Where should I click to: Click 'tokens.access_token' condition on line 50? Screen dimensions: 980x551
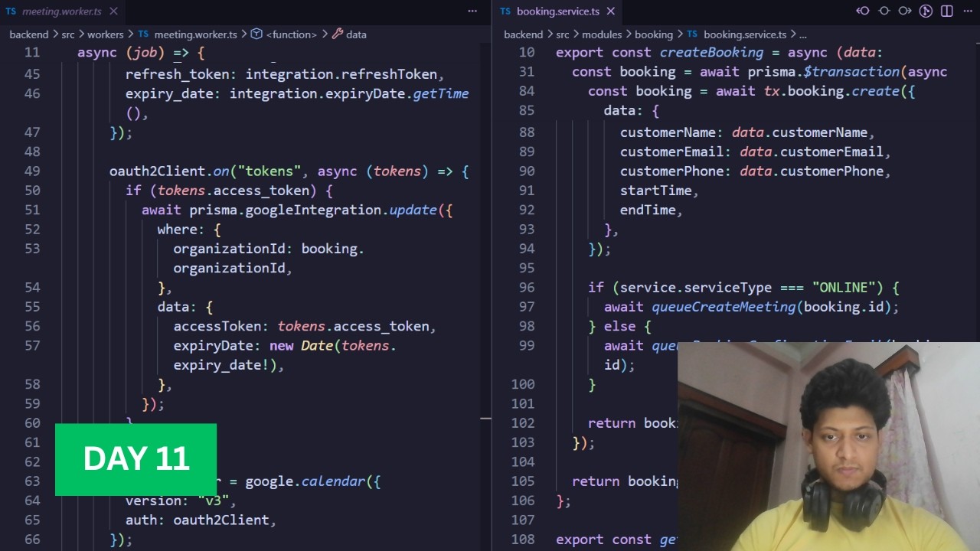pos(234,191)
